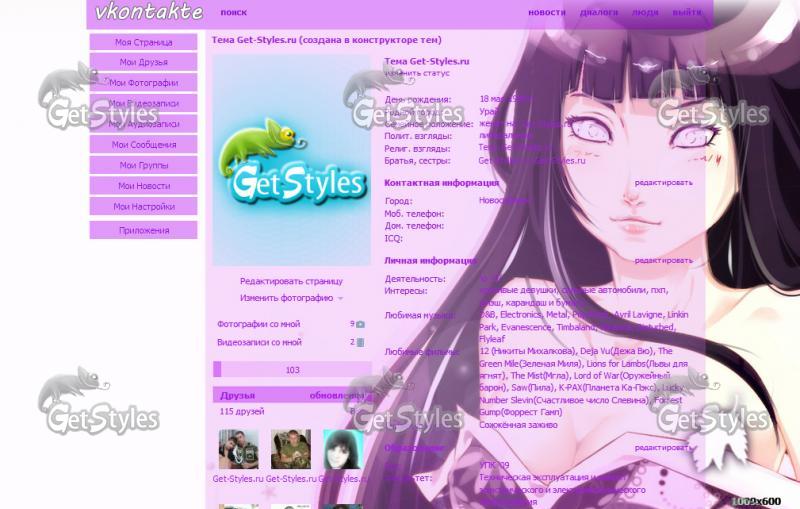The image size is (800, 509).
Task: Open Приложения in sidebar
Action: coord(143,230)
